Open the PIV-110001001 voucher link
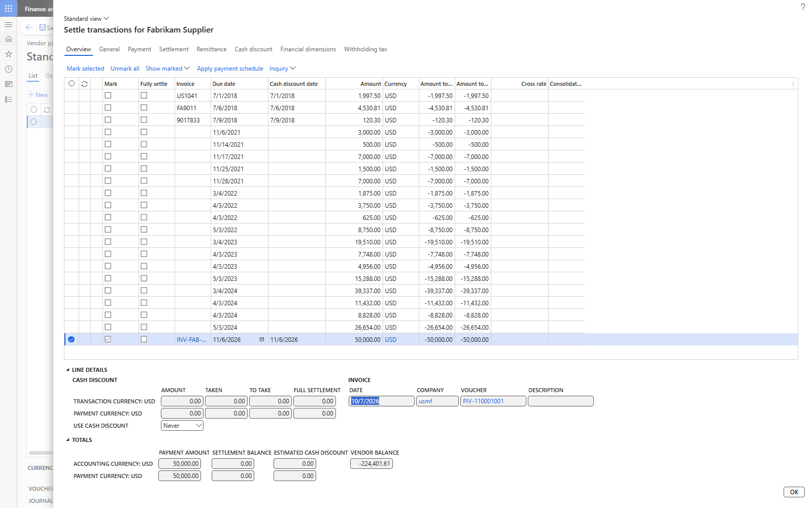 483,401
